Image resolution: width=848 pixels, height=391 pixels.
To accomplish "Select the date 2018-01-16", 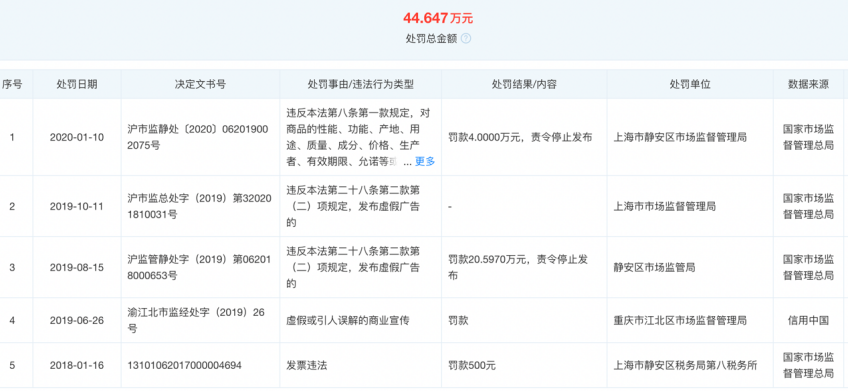I will 77,366.
